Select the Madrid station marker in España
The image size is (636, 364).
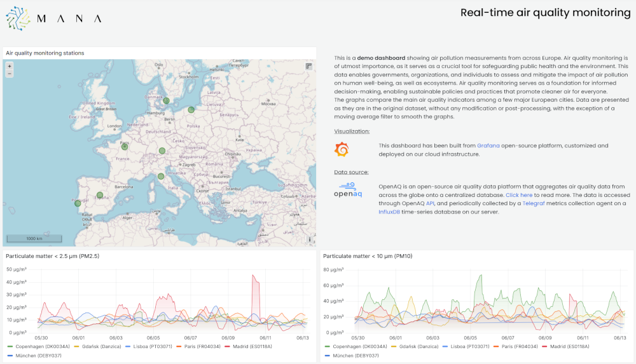pos(99,195)
